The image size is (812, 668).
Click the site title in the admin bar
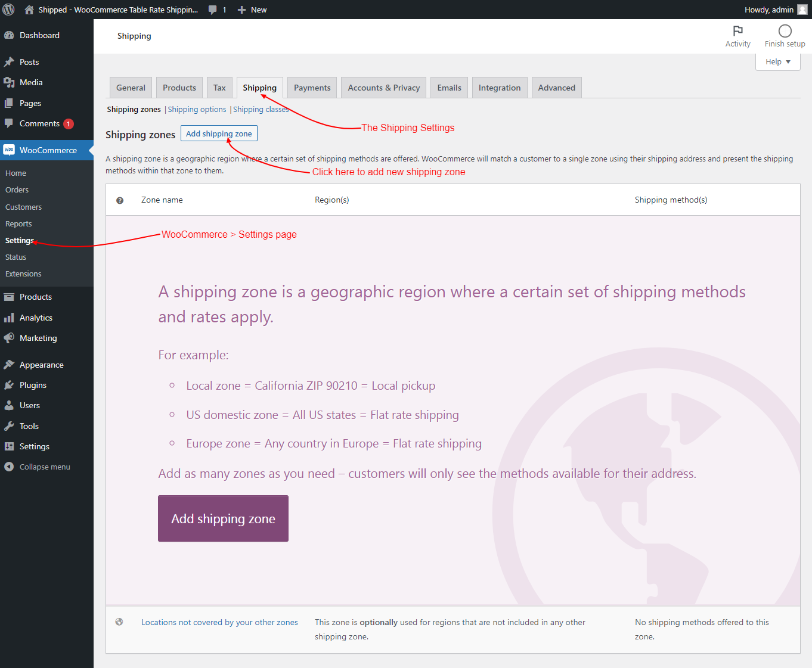[x=118, y=10]
